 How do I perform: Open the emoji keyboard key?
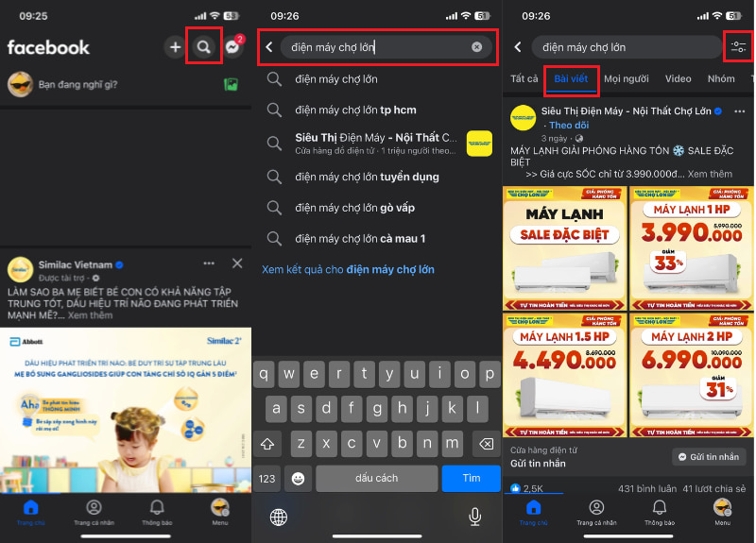point(298,479)
